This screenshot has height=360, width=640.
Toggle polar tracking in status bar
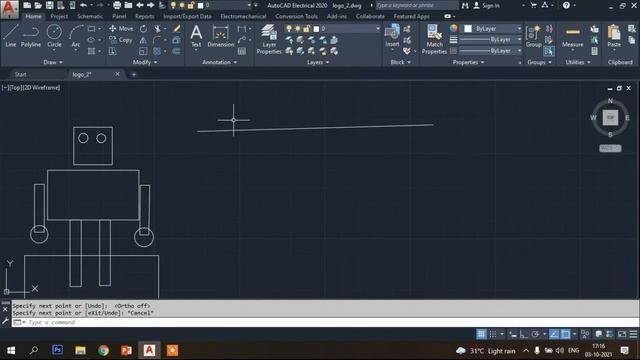[535, 334]
